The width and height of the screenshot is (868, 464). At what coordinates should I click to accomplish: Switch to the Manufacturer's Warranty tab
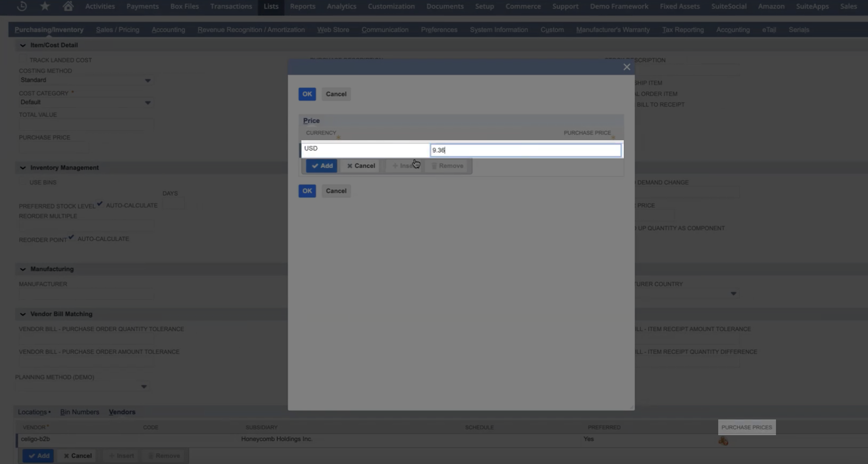[x=613, y=30]
